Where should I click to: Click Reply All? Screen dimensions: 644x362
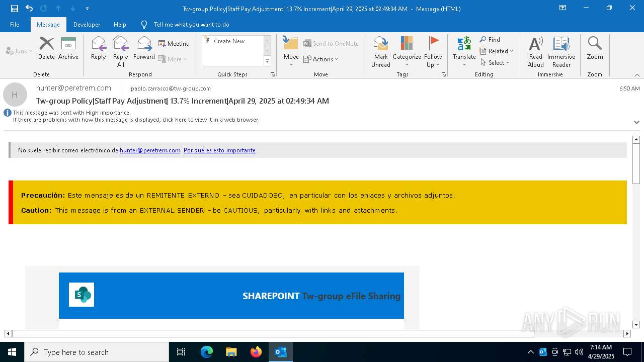pos(121,52)
